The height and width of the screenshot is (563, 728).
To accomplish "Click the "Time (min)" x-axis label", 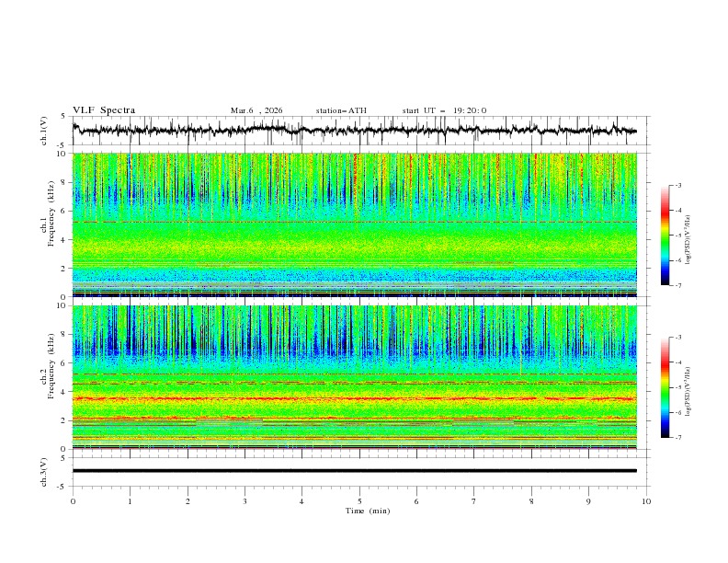I will click(x=368, y=511).
